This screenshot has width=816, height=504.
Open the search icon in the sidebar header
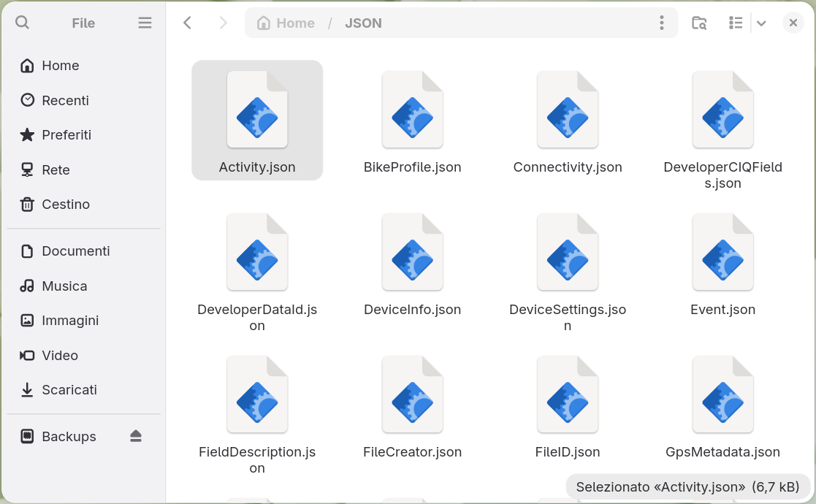pyautogui.click(x=23, y=23)
